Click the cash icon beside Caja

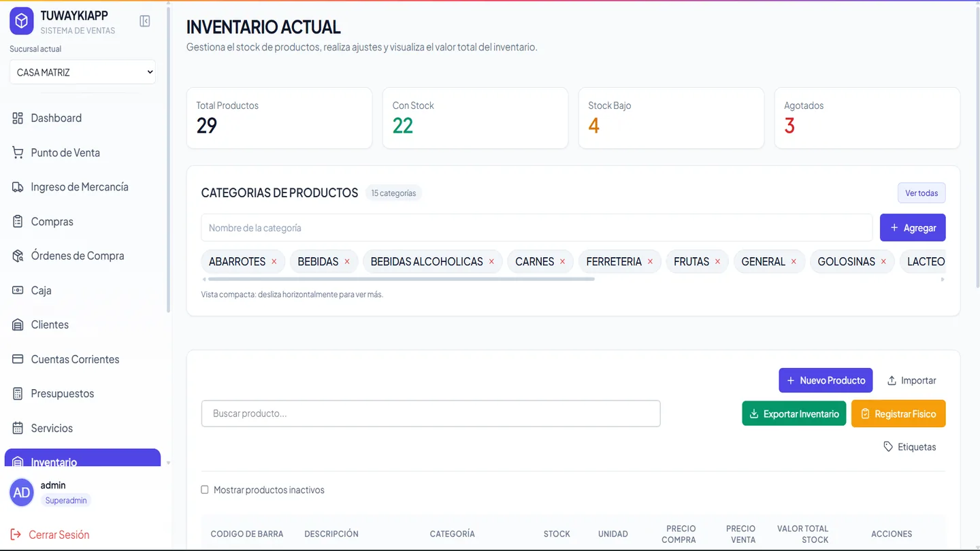point(18,290)
